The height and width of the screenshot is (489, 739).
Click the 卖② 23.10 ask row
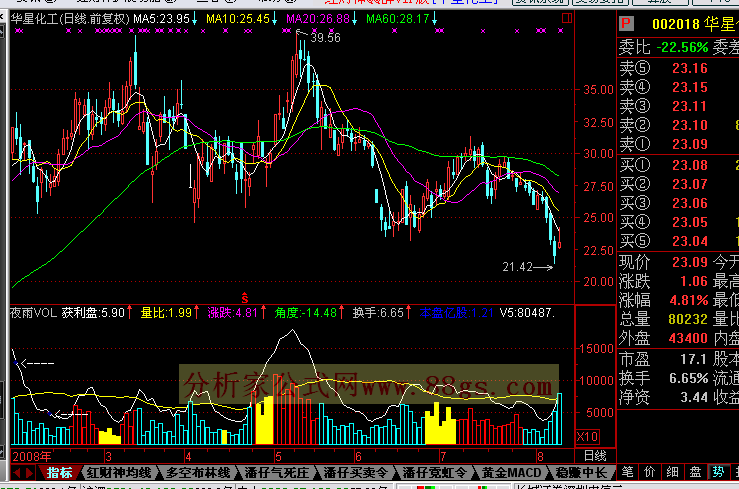click(678, 125)
